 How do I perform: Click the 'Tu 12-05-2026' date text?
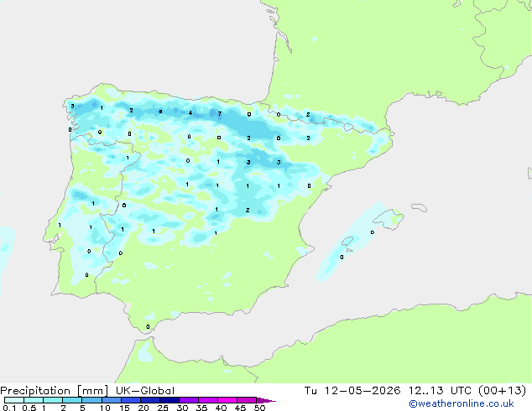(352, 391)
